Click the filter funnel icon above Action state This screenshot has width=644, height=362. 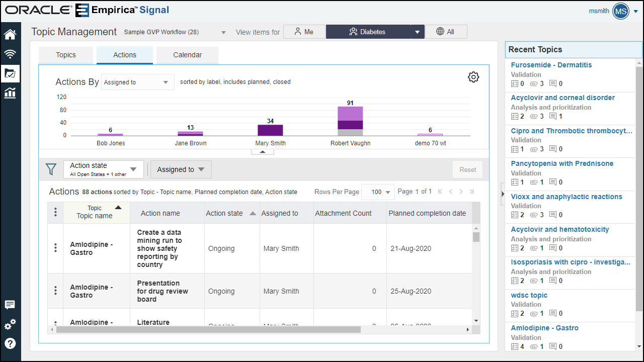tap(51, 169)
